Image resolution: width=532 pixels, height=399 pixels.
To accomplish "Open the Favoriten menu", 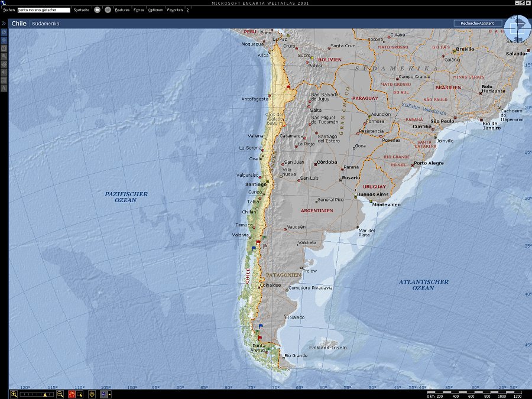I will pyautogui.click(x=175, y=10).
